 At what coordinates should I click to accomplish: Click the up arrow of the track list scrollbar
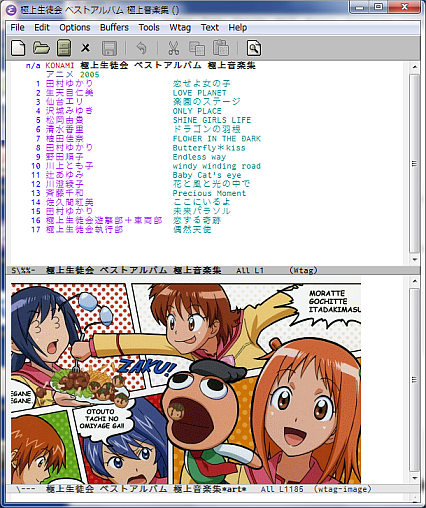pyautogui.click(x=414, y=67)
